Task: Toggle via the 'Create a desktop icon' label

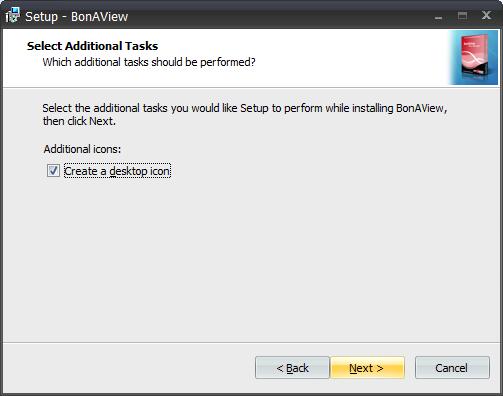Action: 117,171
